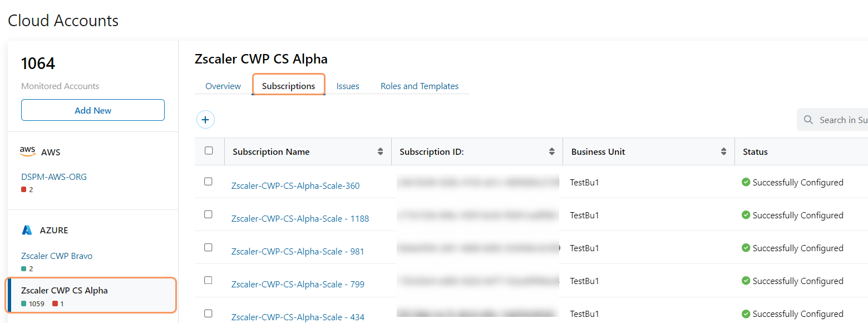Open the DSPM-AWS-ORG account link
The height and width of the screenshot is (323, 868).
tap(54, 177)
